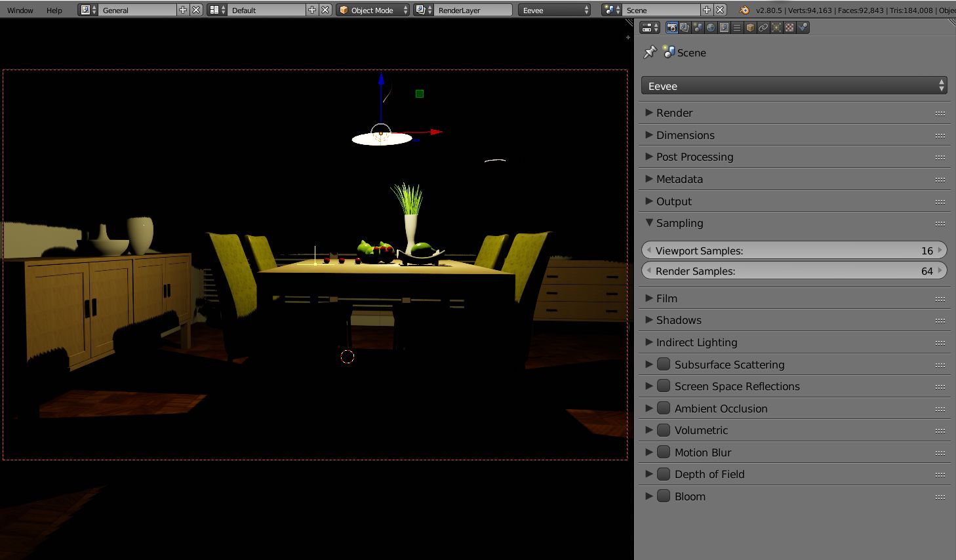The width and height of the screenshot is (956, 560).
Task: Open the Render properties tab (camera icon)
Action: click(671, 28)
